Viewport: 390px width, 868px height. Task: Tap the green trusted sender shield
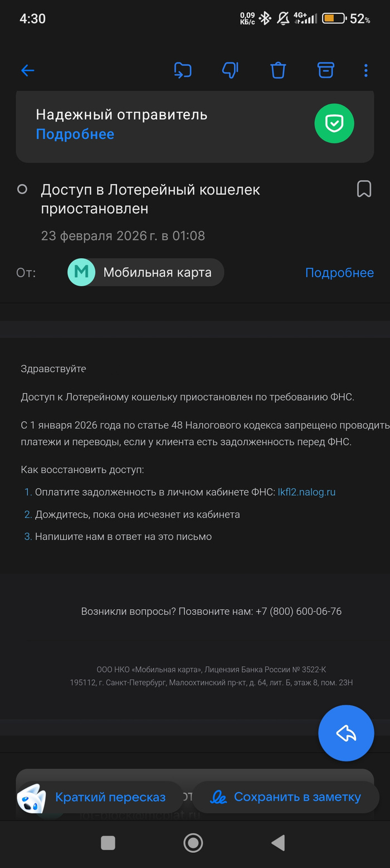point(334,123)
